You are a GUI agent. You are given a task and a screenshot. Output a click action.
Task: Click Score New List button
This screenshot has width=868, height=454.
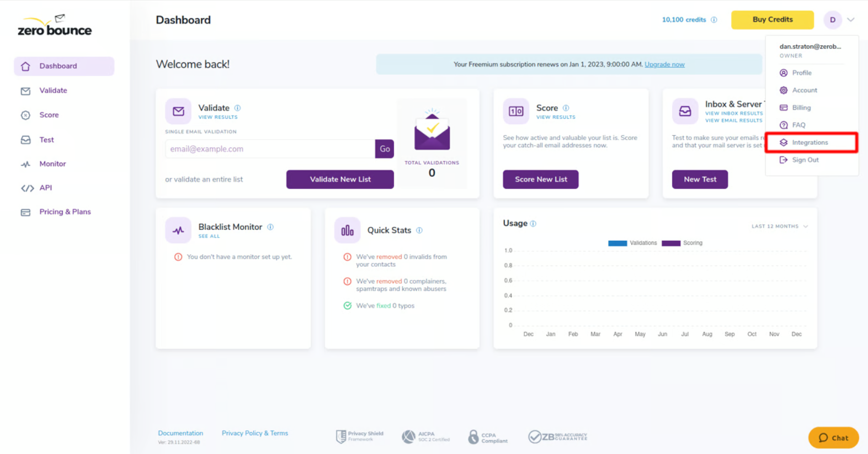click(x=541, y=180)
